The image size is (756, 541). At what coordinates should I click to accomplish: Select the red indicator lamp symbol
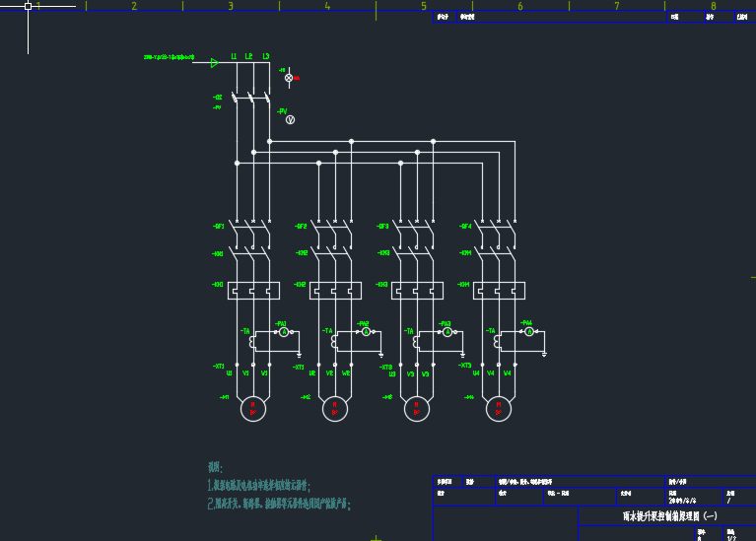pos(289,77)
